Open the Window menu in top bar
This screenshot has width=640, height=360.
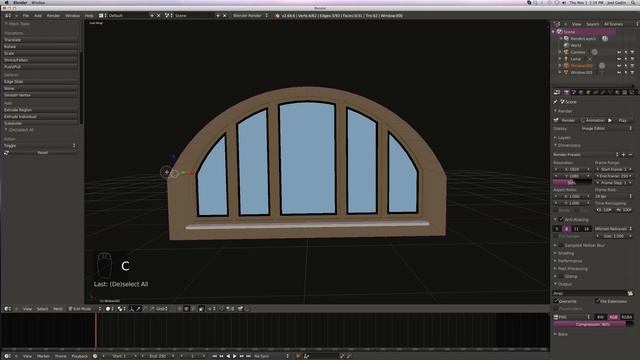[73, 16]
